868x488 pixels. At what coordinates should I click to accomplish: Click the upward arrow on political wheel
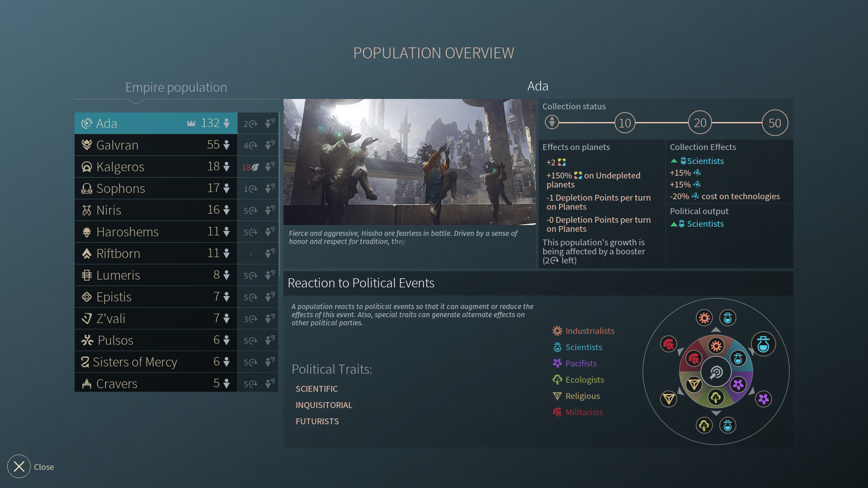[716, 330]
